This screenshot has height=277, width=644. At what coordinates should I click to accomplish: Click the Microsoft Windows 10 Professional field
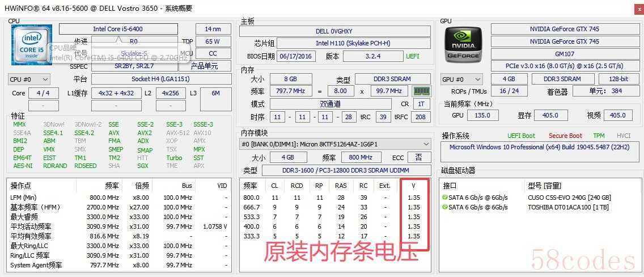click(x=539, y=152)
